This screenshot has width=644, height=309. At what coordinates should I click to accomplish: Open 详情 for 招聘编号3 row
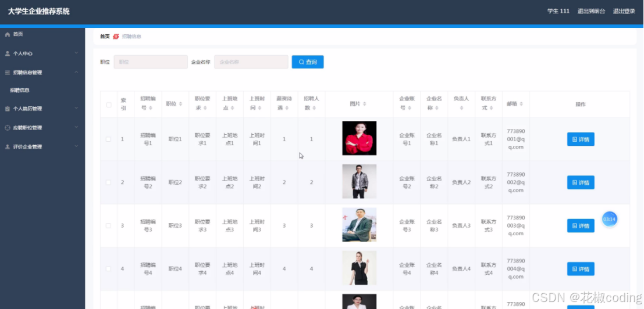pyautogui.click(x=581, y=226)
